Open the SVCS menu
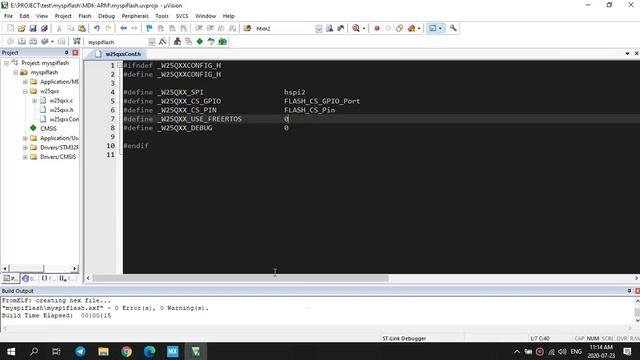Screen dimensions: 640x360 (x=182, y=16)
